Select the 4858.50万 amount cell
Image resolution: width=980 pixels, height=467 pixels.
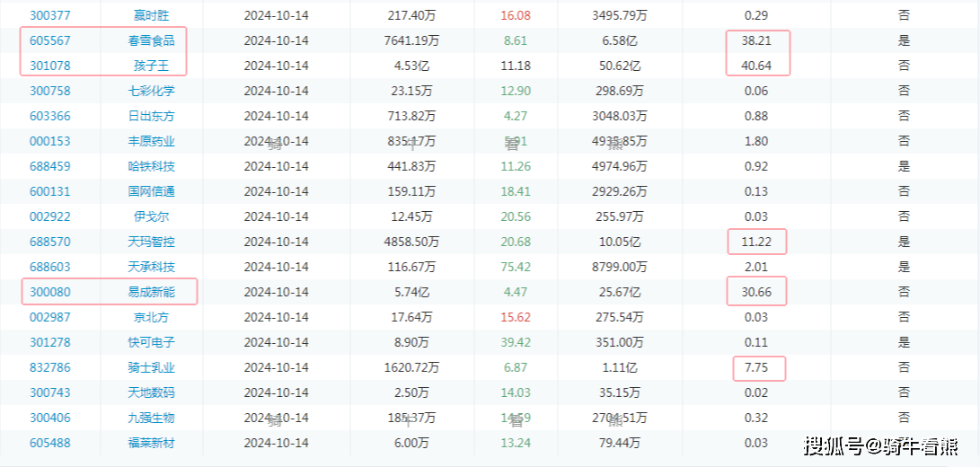(412, 242)
